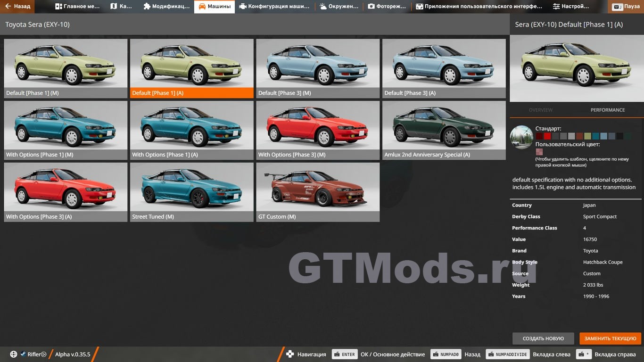Pick the dark gray standard color swatch
Image resolution: width=644 pixels, height=362 pixels.
pyautogui.click(x=555, y=136)
